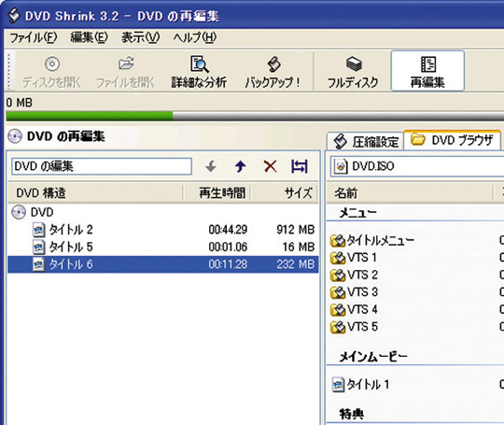This screenshot has width=504, height=425.
Task: Click the 00:44.29 duration of タイトル 2
Action: [x=228, y=230]
